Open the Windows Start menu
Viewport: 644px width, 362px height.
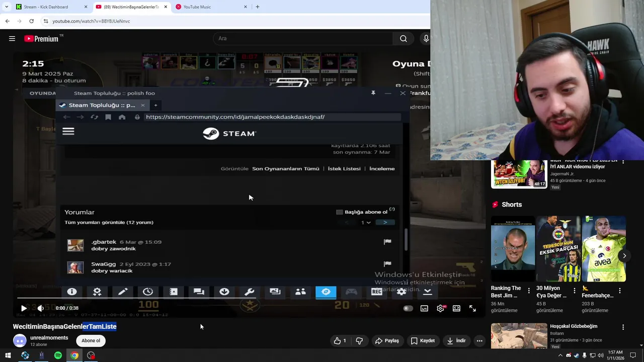click(8, 355)
